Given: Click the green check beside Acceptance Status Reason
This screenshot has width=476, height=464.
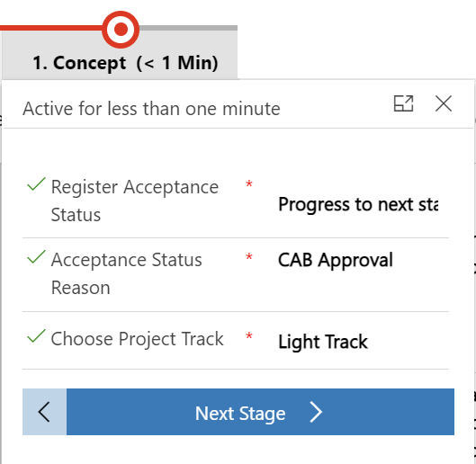Looking at the screenshot, I should tap(36, 257).
